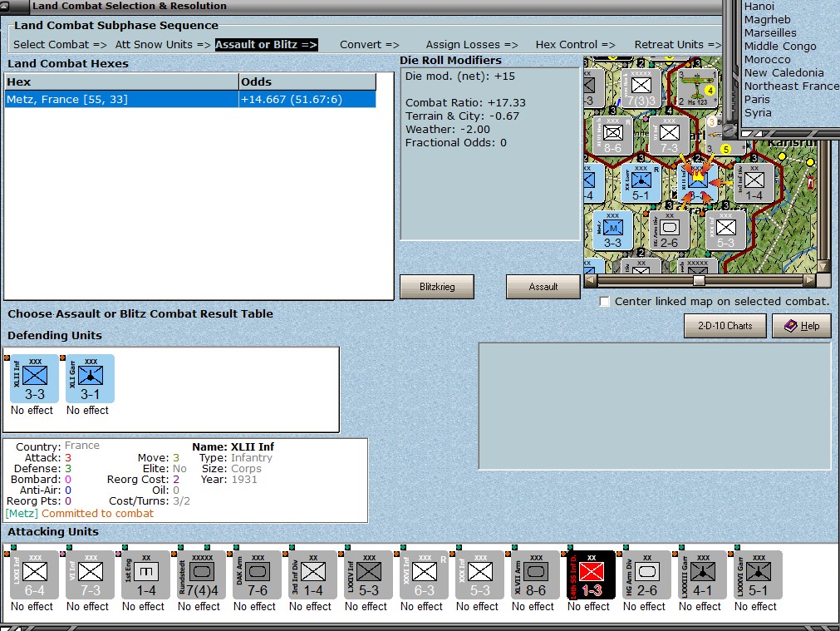The height and width of the screenshot is (631, 840).
Task: Click the LXXI Inf 6-4 attacking unit
Action: tap(35, 574)
